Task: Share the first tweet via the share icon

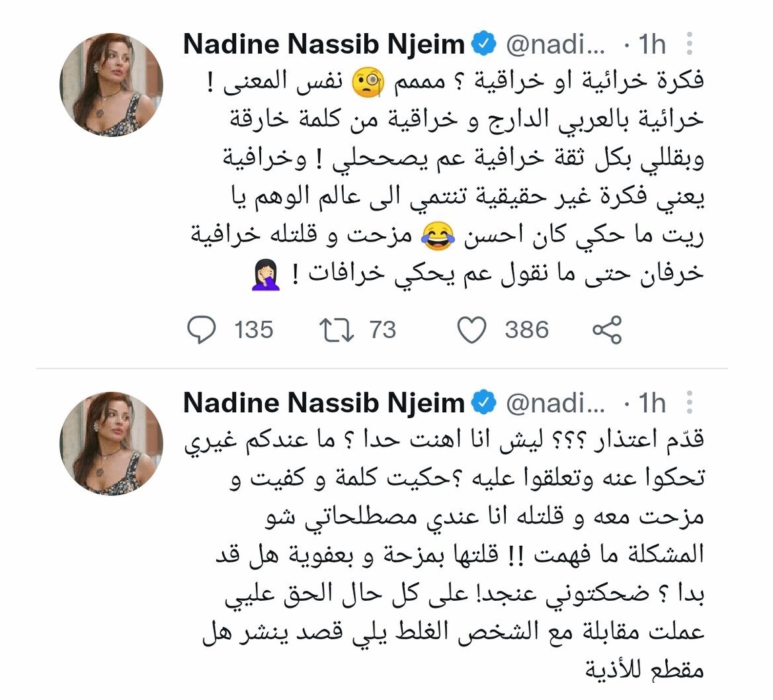Action: click(x=607, y=329)
